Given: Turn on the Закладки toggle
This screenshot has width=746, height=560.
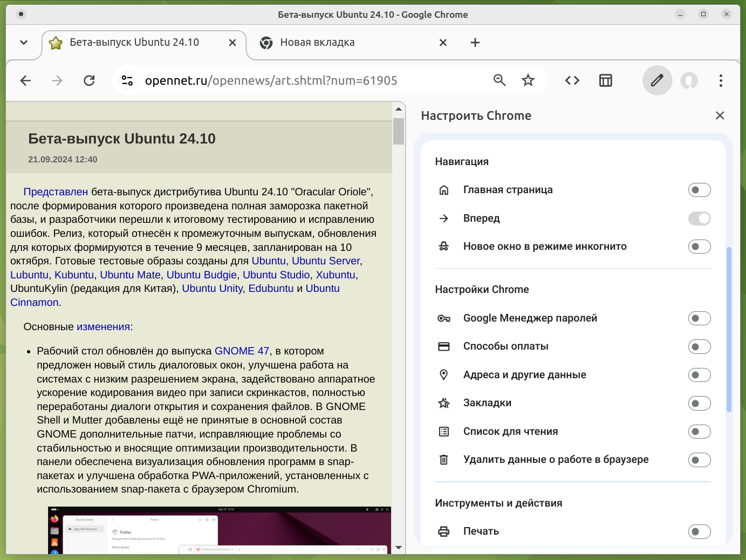Looking at the screenshot, I should coord(699,404).
